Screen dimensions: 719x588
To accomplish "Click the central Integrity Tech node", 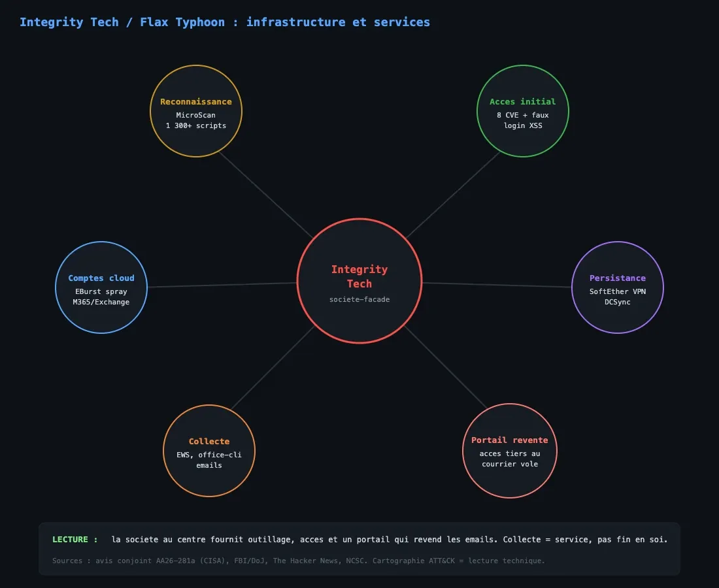I will pyautogui.click(x=359, y=281).
